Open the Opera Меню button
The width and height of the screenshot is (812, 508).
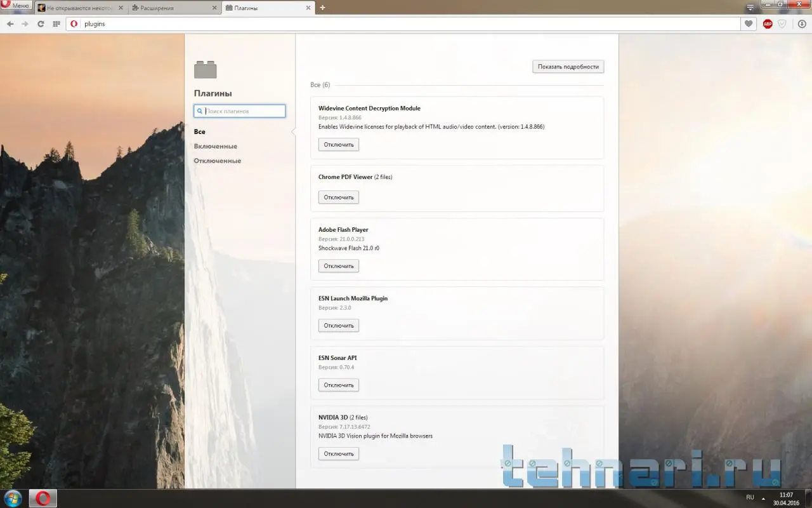[x=16, y=5]
